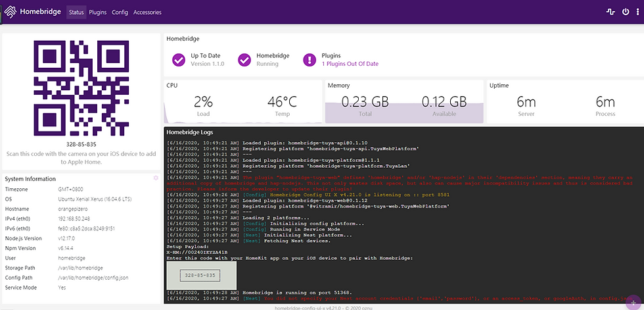Click the Homebridge Logs panel title
The width and height of the screenshot is (644, 310).
(189, 132)
